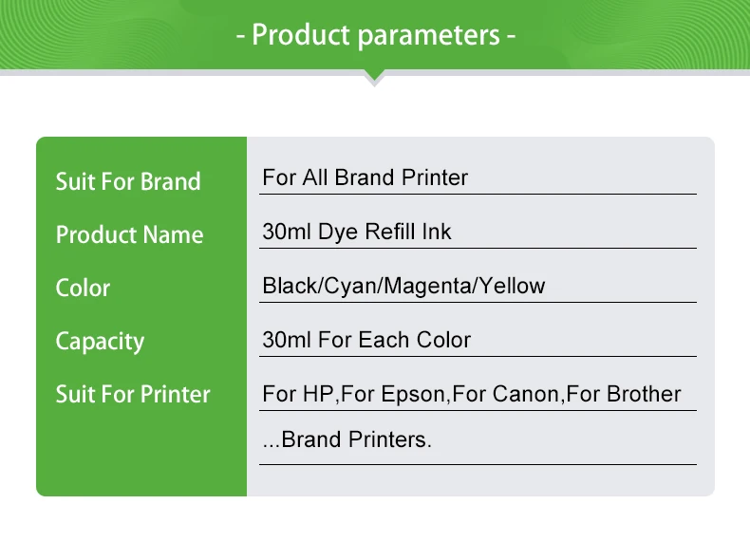Image resolution: width=750 pixels, height=560 pixels.
Task: Select the word Cyan in color row
Action: (x=350, y=287)
